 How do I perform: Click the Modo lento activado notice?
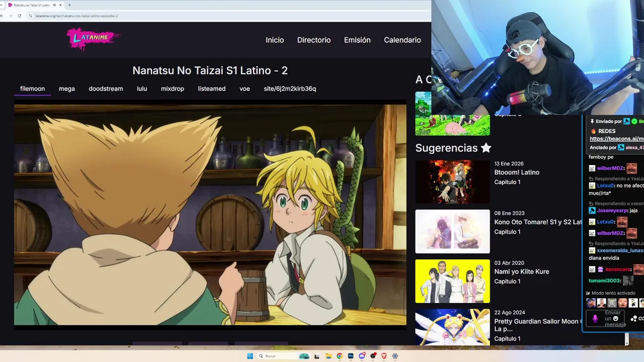pyautogui.click(x=610, y=293)
